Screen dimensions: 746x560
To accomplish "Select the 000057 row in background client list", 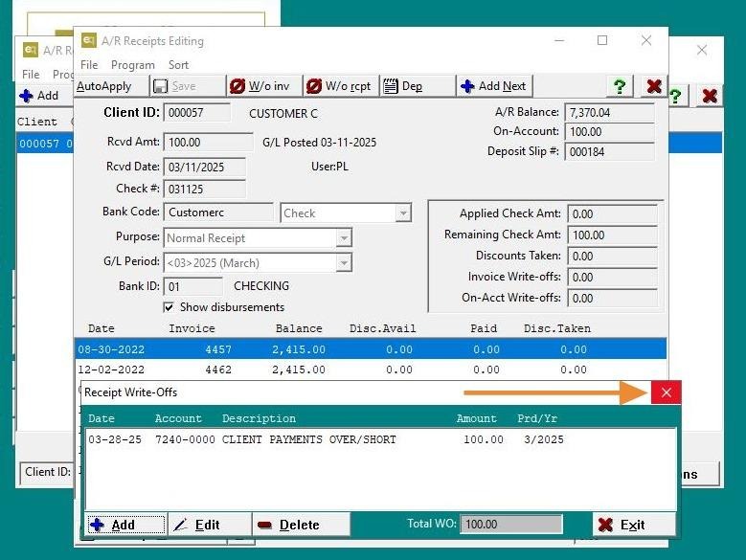I will [45, 143].
